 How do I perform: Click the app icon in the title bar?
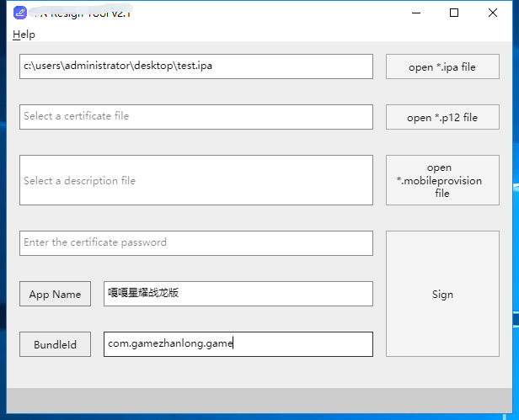click(19, 13)
